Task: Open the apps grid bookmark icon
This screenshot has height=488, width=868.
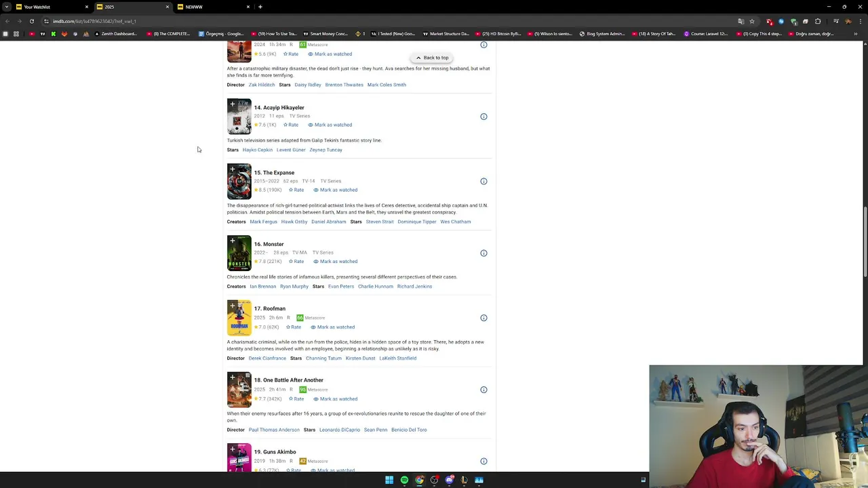Action: tap(16, 34)
